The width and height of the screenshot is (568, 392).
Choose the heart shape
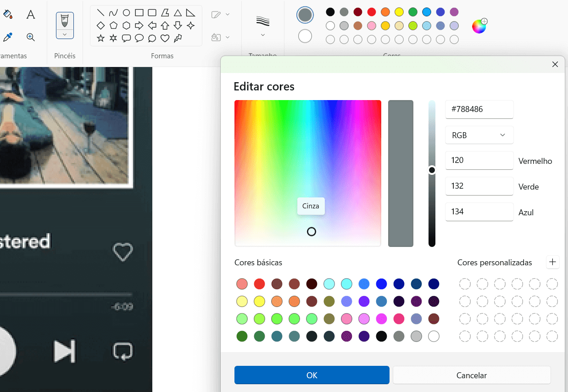165,38
